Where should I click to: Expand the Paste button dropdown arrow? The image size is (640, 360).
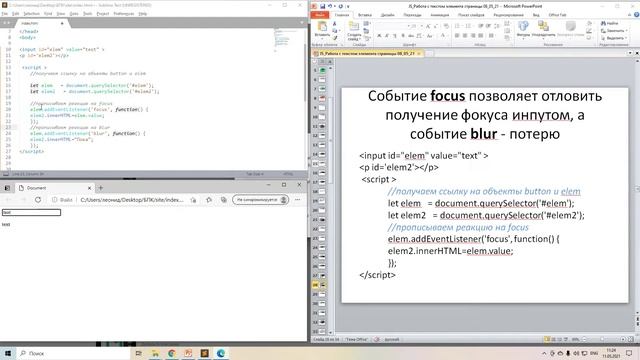pos(322,39)
